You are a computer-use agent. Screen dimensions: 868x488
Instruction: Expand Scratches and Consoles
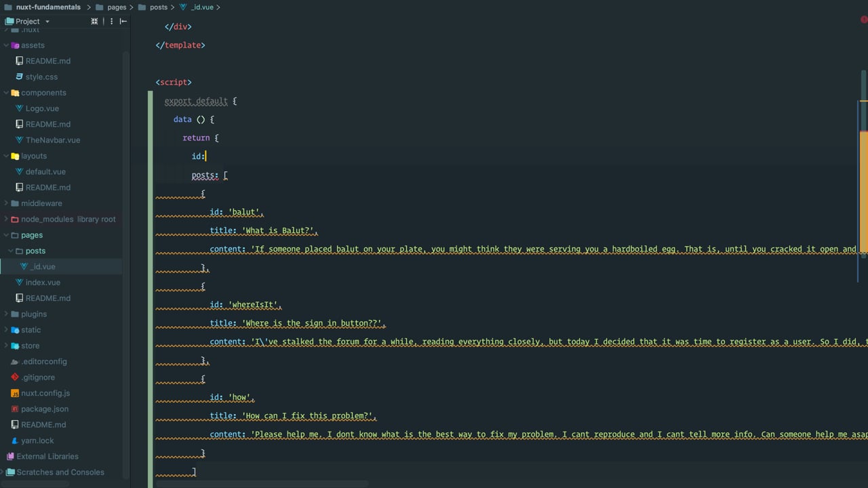pos(3,472)
